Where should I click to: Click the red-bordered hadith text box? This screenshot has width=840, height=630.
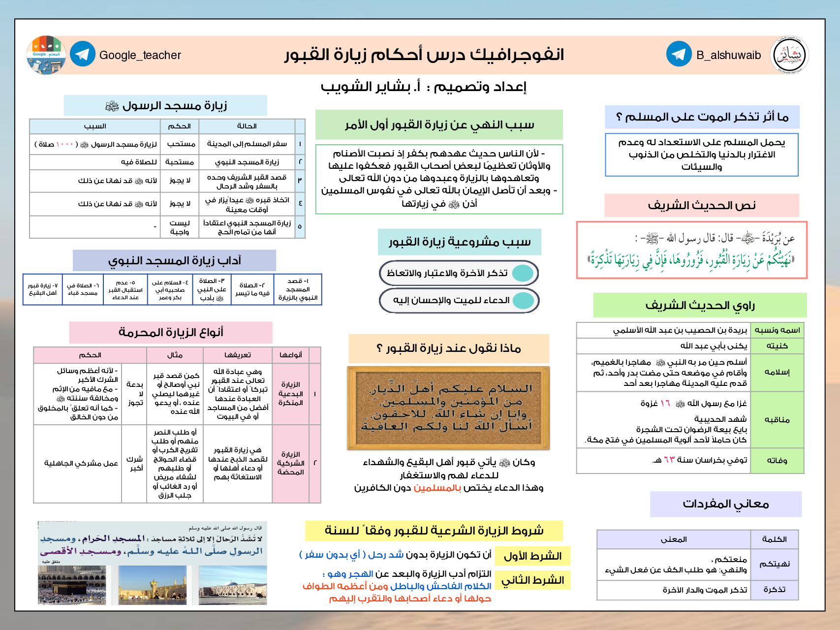[x=691, y=250]
